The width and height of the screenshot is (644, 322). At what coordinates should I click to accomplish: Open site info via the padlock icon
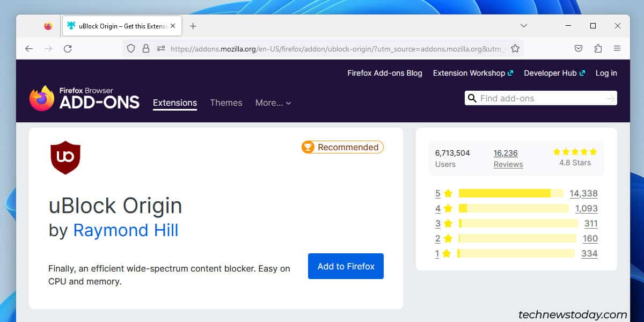pos(146,48)
